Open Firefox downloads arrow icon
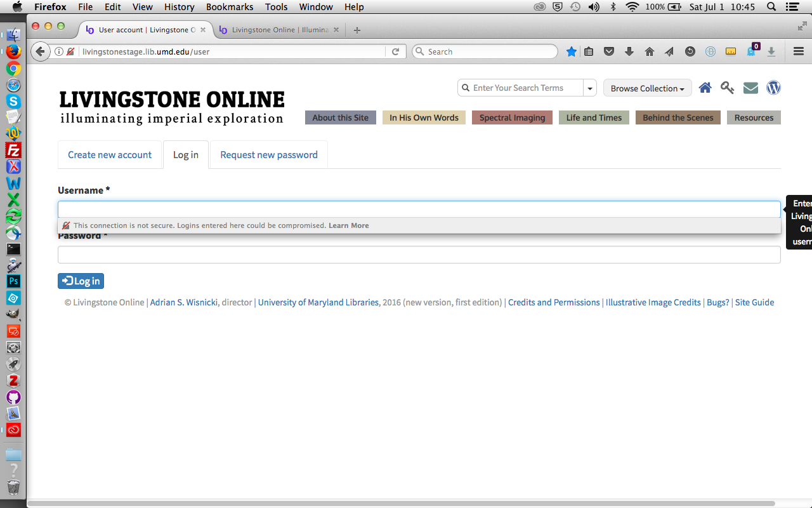Viewport: 812px width, 508px height. click(629, 52)
